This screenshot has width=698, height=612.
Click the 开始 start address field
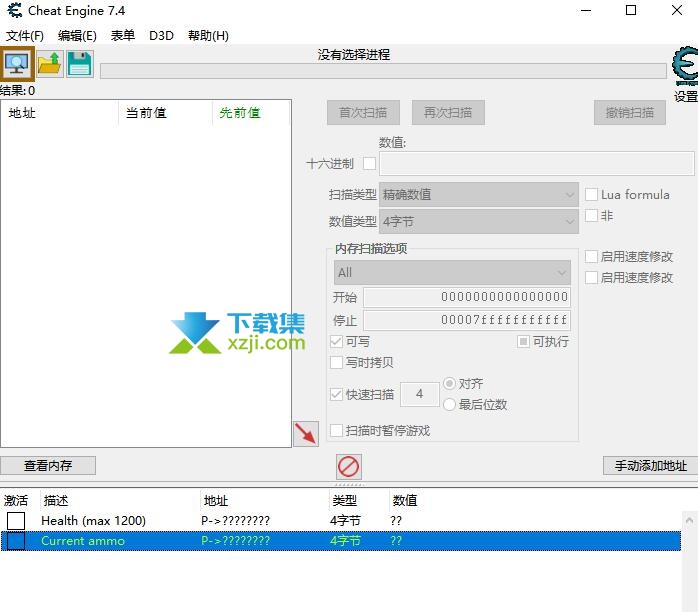point(467,297)
